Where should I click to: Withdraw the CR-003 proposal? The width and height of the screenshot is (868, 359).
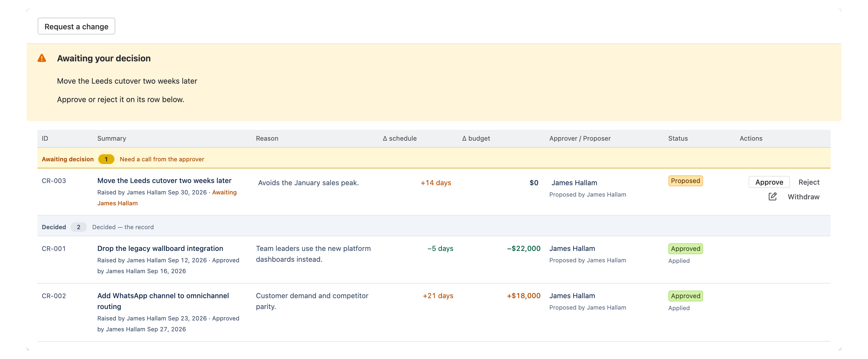pyautogui.click(x=803, y=197)
